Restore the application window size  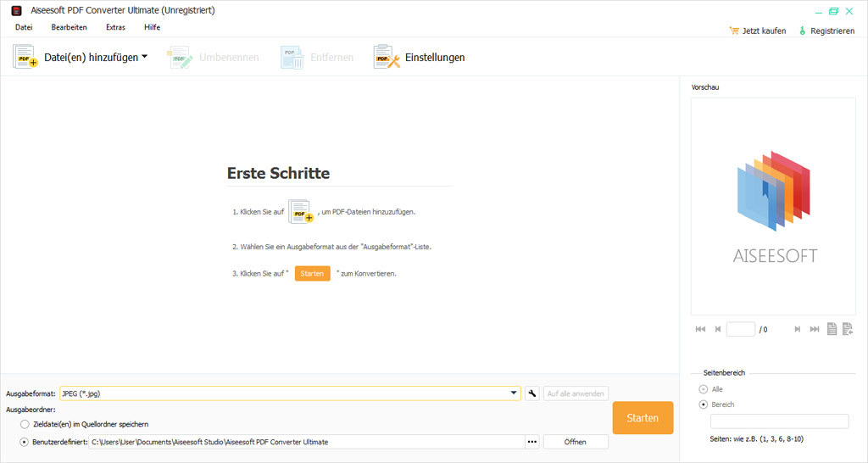click(x=834, y=11)
